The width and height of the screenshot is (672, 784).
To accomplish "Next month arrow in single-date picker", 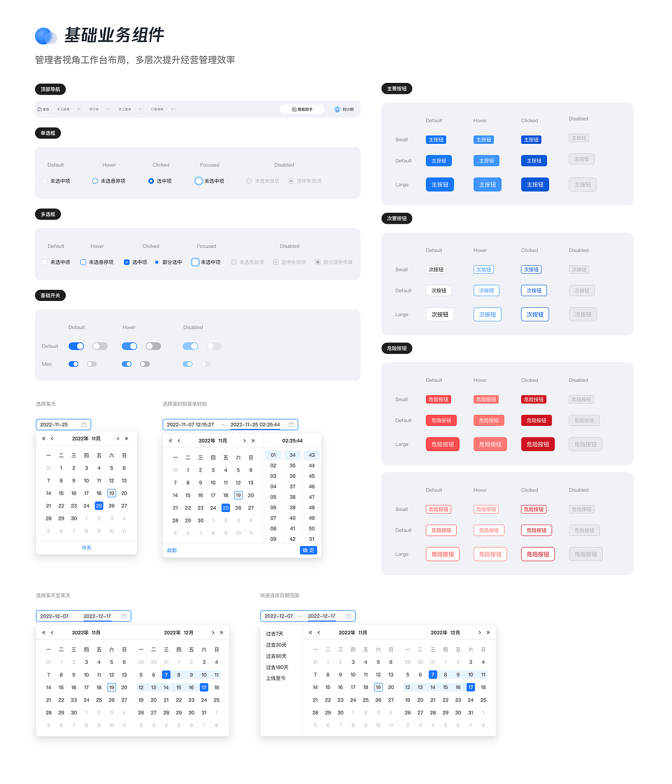I will [x=118, y=438].
